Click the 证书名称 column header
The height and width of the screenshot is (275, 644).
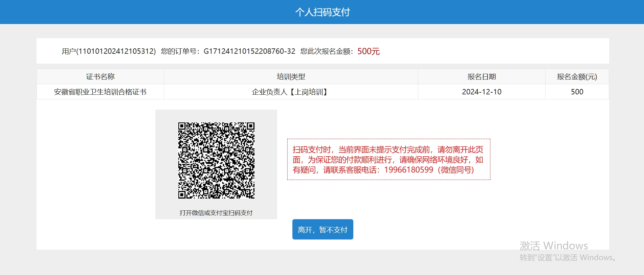pyautogui.click(x=100, y=76)
